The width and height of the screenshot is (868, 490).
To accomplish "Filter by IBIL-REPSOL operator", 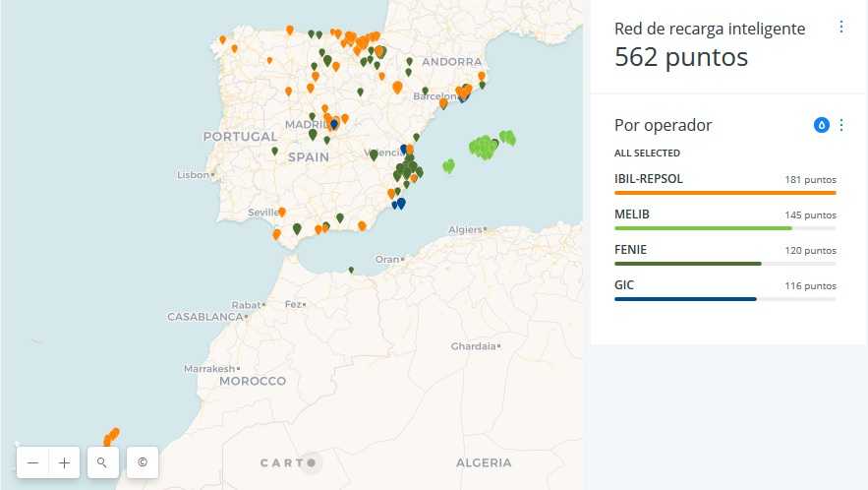I will pyautogui.click(x=725, y=185).
